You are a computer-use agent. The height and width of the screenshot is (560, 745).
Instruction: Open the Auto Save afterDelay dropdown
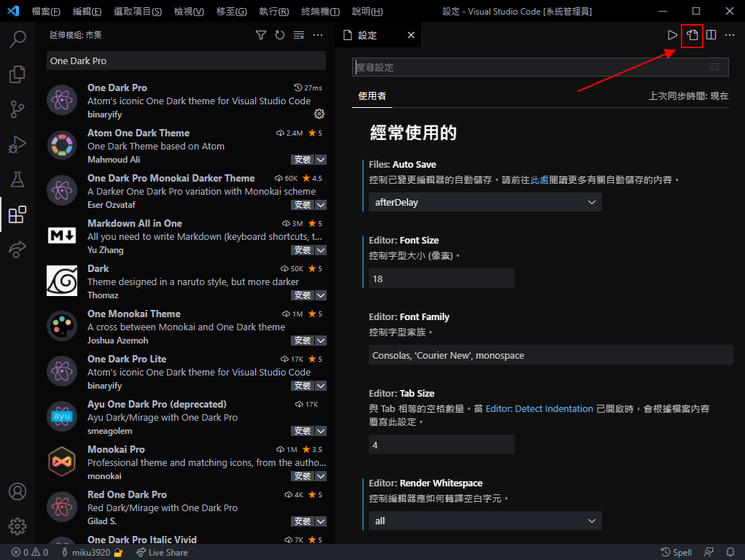(485, 202)
